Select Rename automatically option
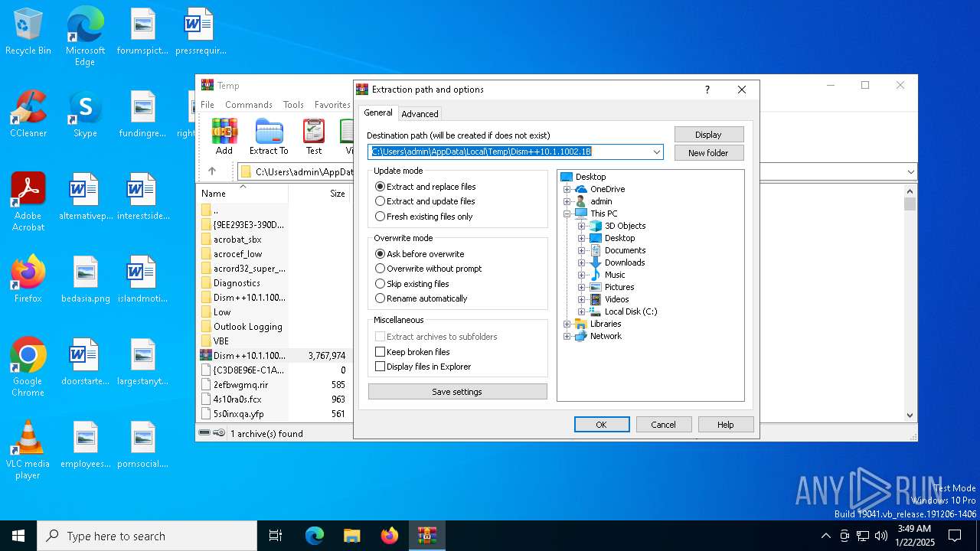Screen dimensions: 980x551 click(x=421, y=298)
